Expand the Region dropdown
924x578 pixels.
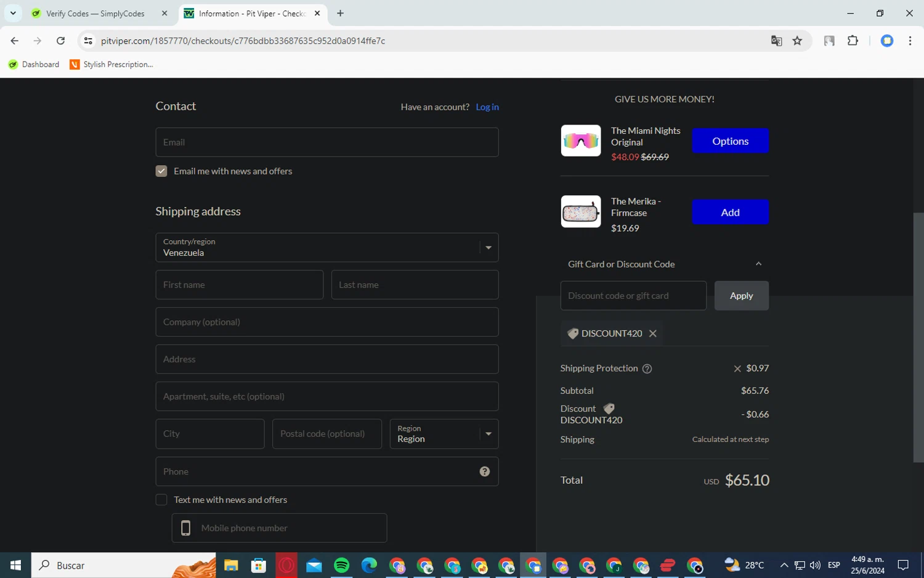pyautogui.click(x=444, y=434)
